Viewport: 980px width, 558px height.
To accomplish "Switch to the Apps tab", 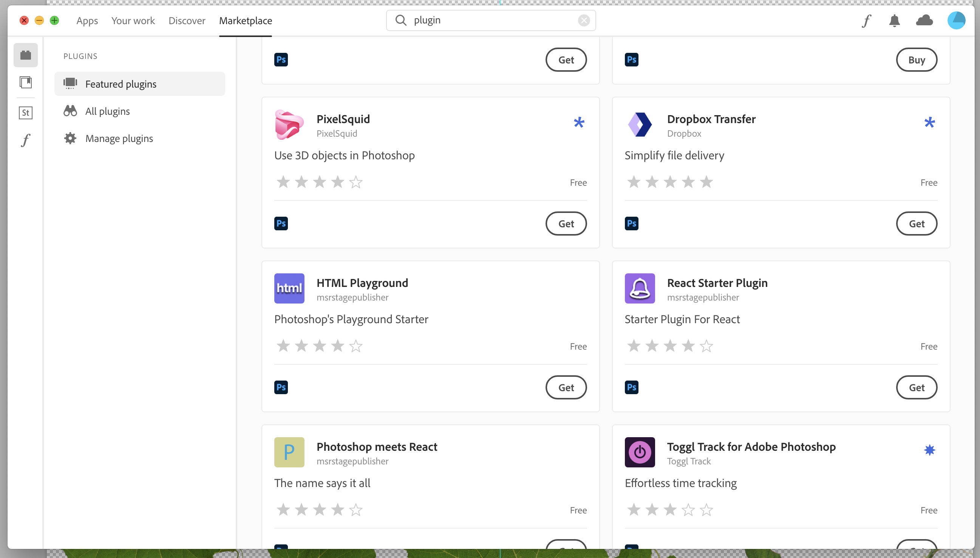I will [x=87, y=21].
